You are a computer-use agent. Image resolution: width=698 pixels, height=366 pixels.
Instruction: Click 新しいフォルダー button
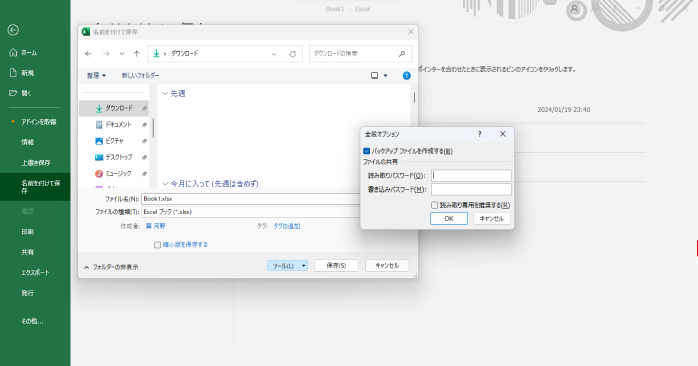(140, 76)
